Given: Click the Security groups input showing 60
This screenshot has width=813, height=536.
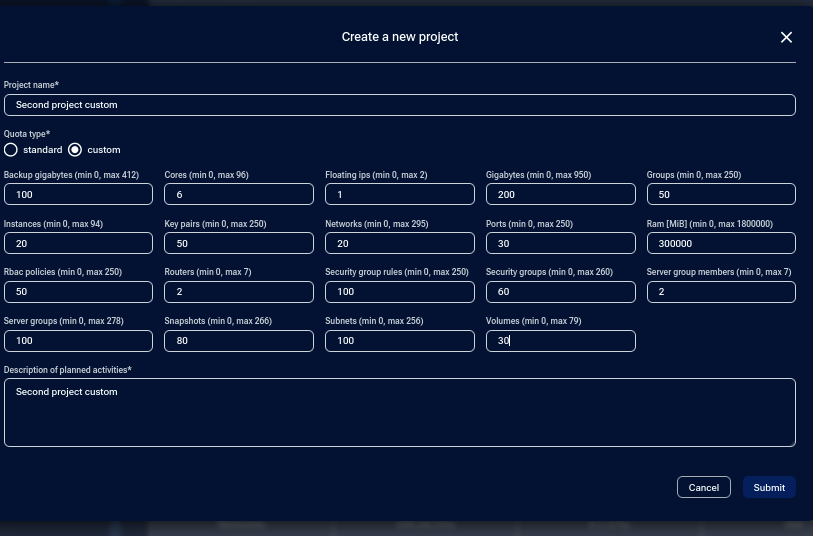Looking at the screenshot, I should 560,292.
